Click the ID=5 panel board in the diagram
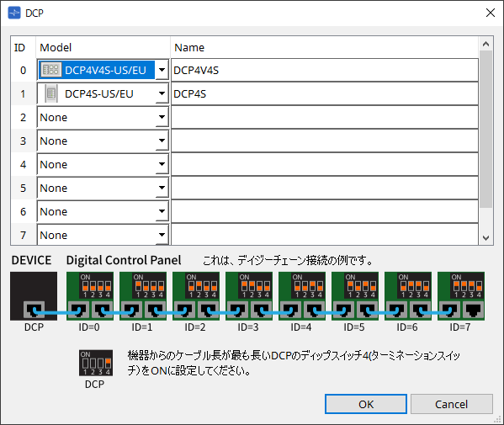Image resolution: width=504 pixels, height=425 pixels. pos(355,296)
